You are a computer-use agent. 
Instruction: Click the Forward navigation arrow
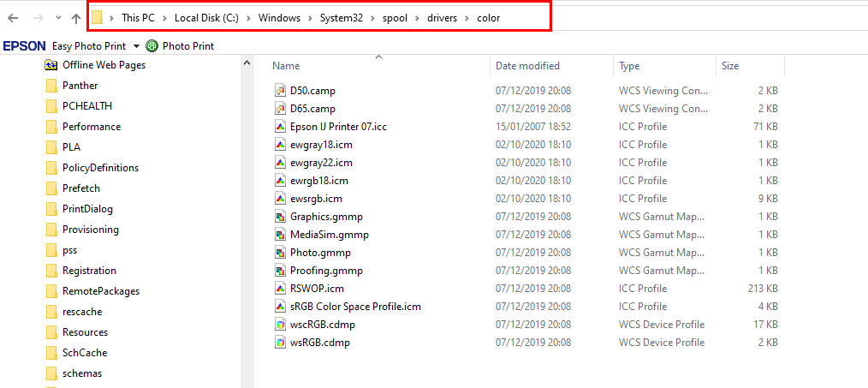coord(37,18)
